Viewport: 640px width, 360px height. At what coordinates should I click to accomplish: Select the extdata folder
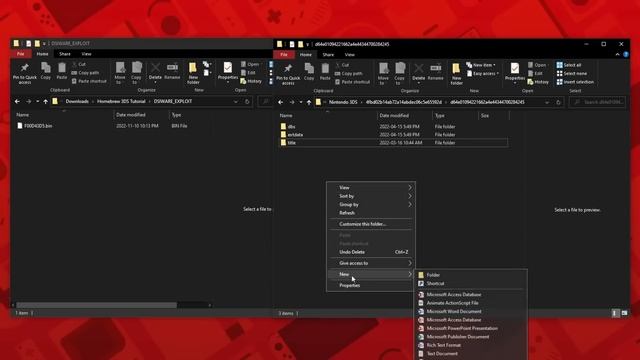point(394,134)
